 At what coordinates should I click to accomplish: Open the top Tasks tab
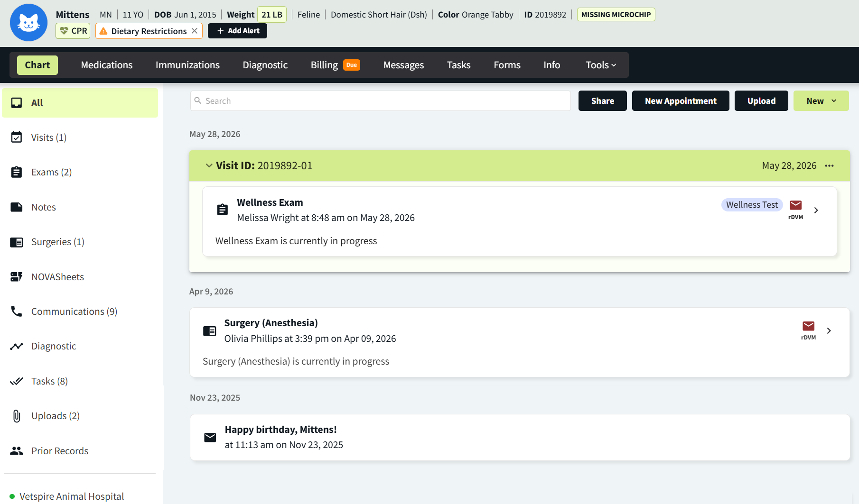click(x=458, y=65)
